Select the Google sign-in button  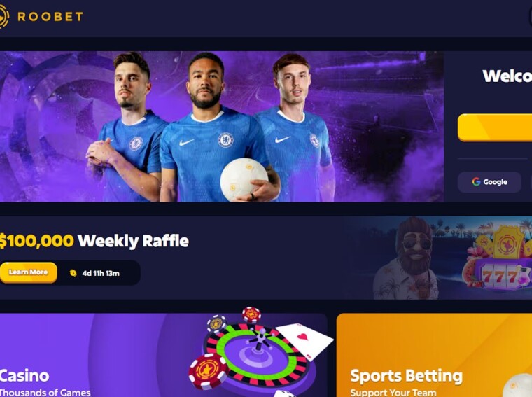click(489, 182)
